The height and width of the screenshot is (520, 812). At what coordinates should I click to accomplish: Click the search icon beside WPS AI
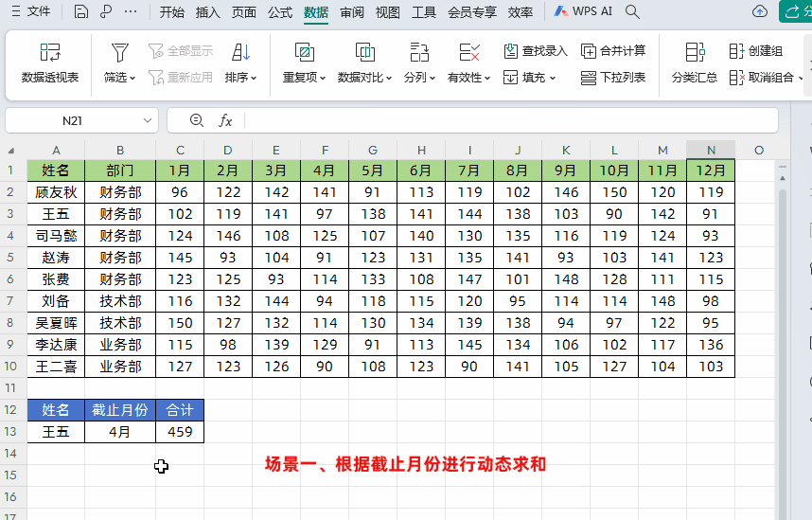coord(632,11)
